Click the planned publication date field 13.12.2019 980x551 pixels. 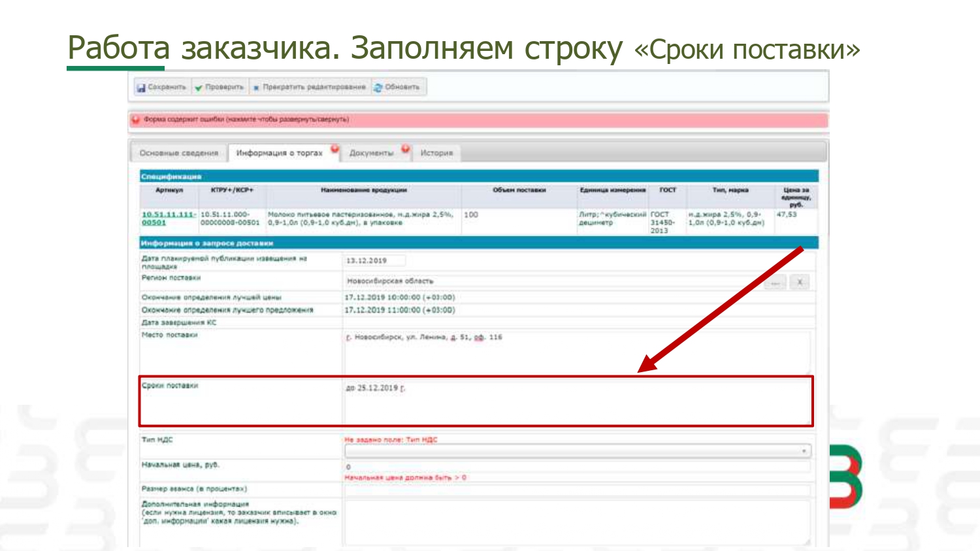pos(374,260)
